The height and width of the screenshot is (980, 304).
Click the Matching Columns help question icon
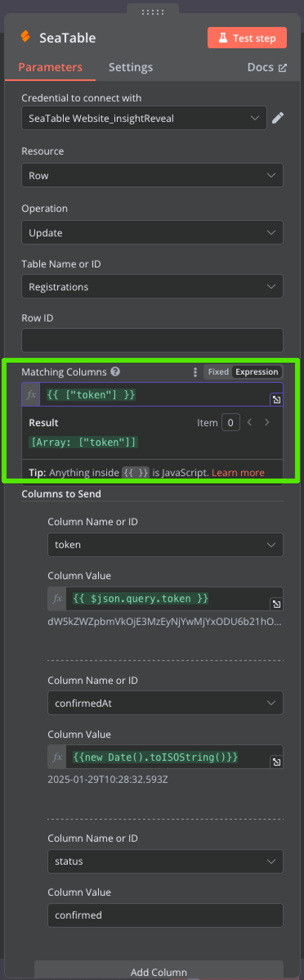(x=116, y=371)
